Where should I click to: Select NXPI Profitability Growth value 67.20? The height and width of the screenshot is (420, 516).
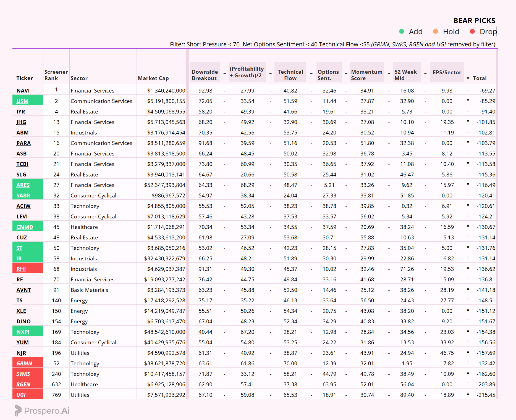pyautogui.click(x=247, y=332)
